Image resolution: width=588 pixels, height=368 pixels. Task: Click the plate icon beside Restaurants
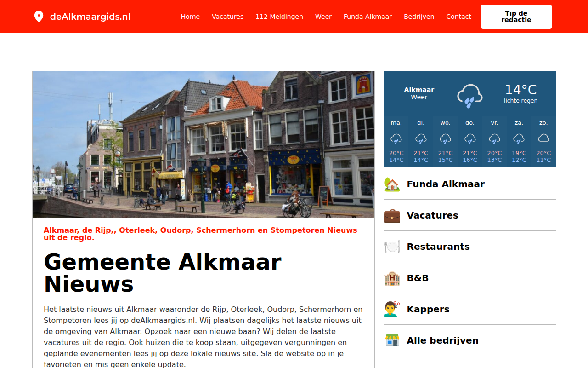pos(392,247)
